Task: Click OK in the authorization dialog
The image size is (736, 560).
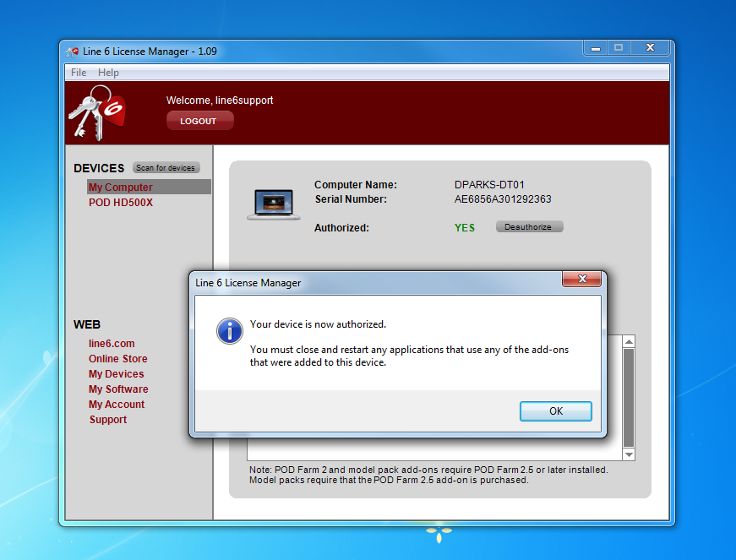Action: coord(556,411)
